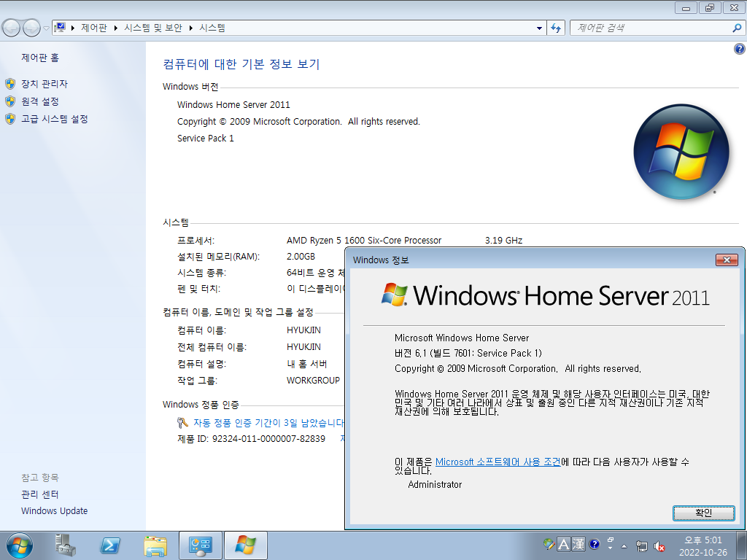Expand arrow after 시스템 및 보안 breadcrumb
This screenshot has height=560, width=747.
(190, 28)
